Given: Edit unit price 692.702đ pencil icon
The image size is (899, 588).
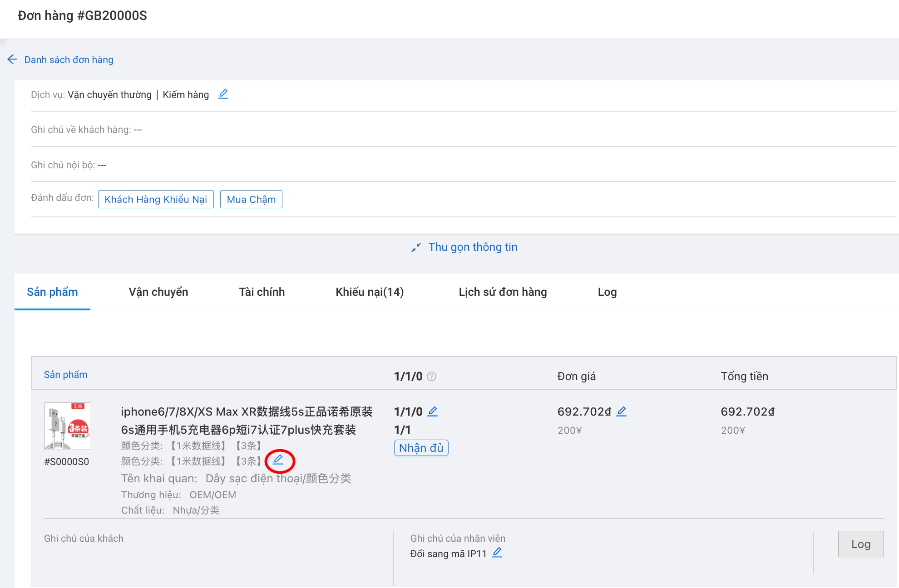Looking at the screenshot, I should 622,412.
